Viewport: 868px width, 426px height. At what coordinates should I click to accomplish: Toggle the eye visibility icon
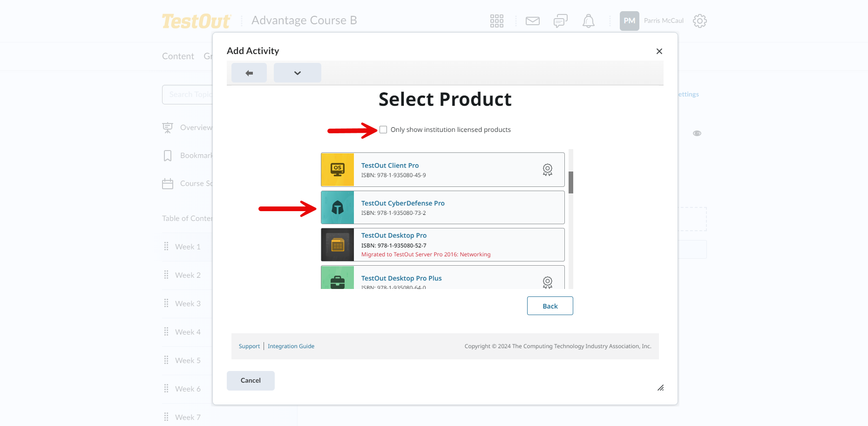point(697,133)
